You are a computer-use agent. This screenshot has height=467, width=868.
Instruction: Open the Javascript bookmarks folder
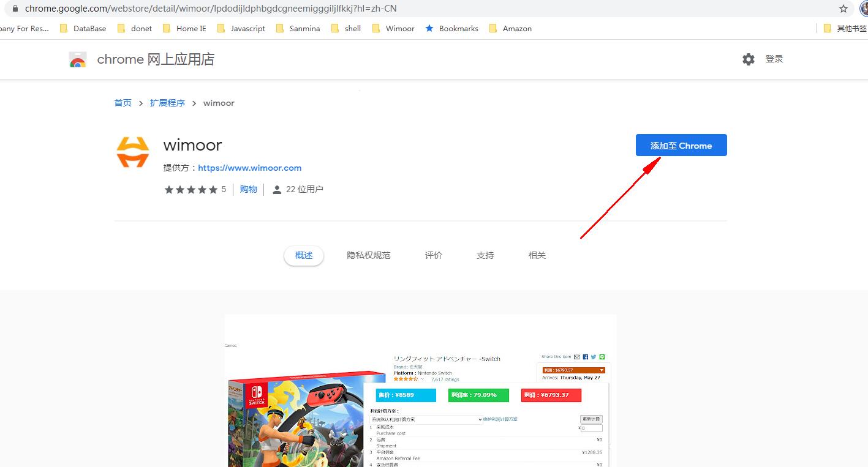[x=241, y=28]
